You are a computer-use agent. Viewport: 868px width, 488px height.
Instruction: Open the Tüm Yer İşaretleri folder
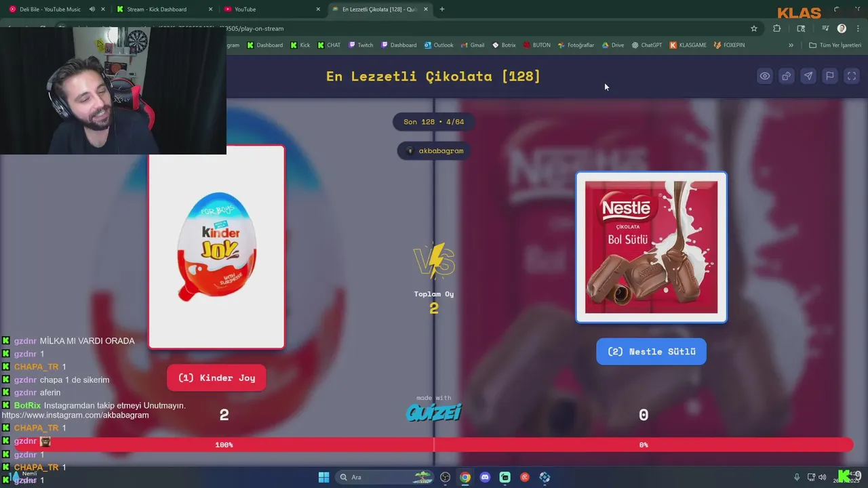pos(835,45)
